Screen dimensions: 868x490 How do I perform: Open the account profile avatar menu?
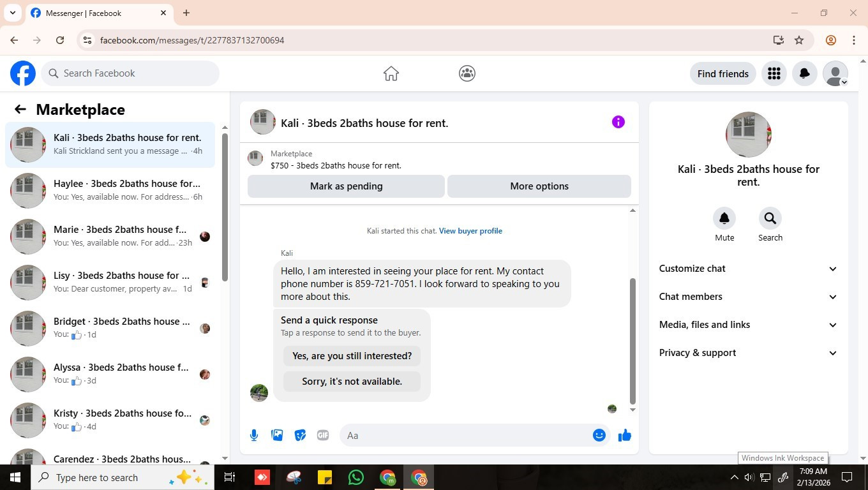click(x=835, y=73)
